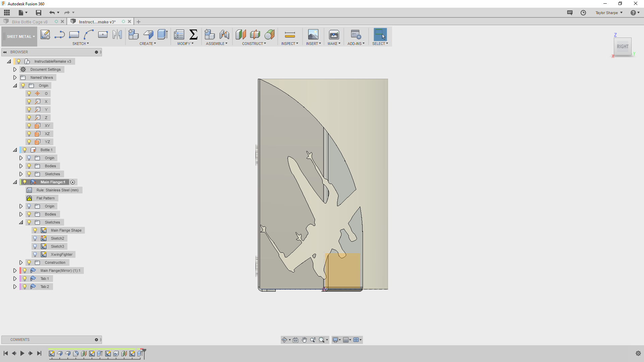Step back one timeline feature
644x362 pixels.
click(x=14, y=353)
